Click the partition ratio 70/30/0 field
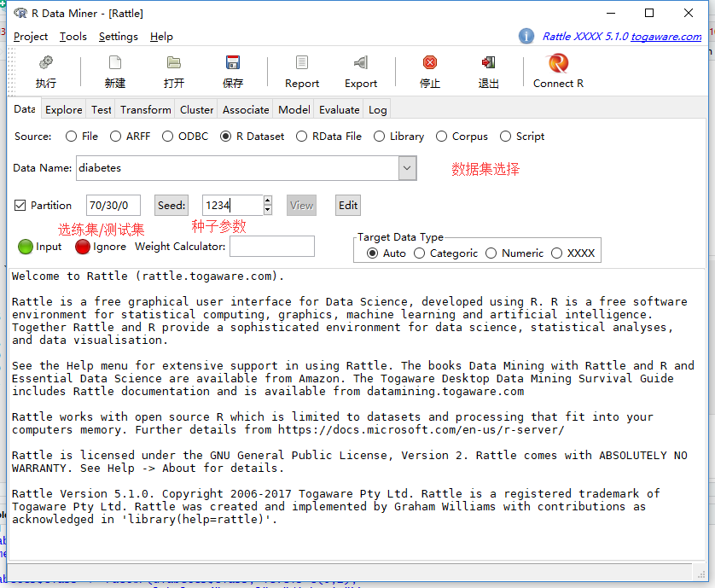 (113, 206)
